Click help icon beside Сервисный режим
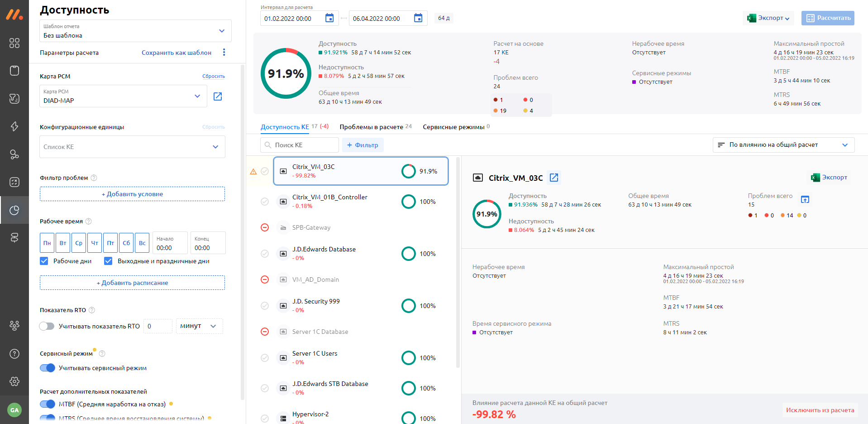This screenshot has height=424, width=868. click(102, 354)
